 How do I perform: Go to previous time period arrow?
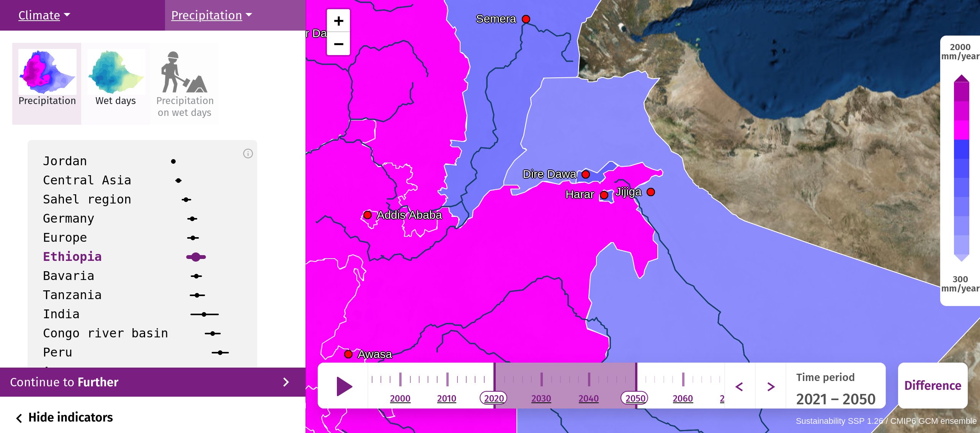pyautogui.click(x=739, y=386)
